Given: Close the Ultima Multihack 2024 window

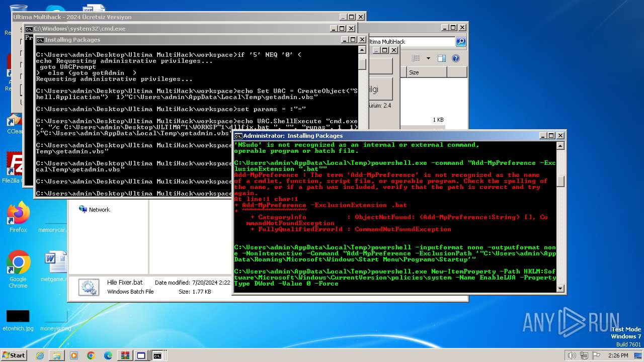Looking at the screenshot, I should click(361, 17).
